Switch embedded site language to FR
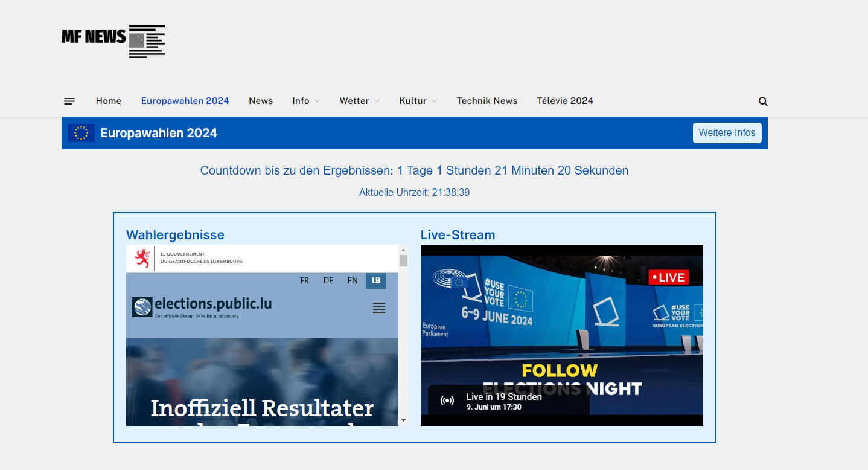 (x=305, y=281)
